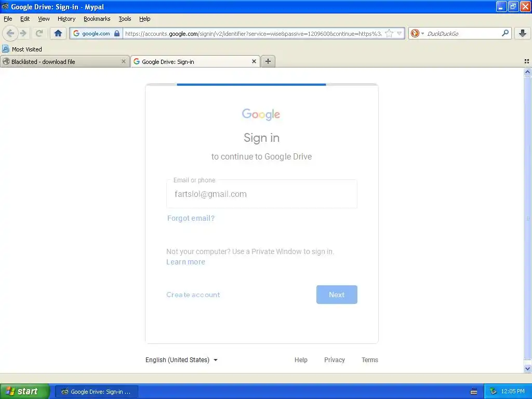Close the Google Drive: Sign-in tab
532x399 pixels.
254,61
